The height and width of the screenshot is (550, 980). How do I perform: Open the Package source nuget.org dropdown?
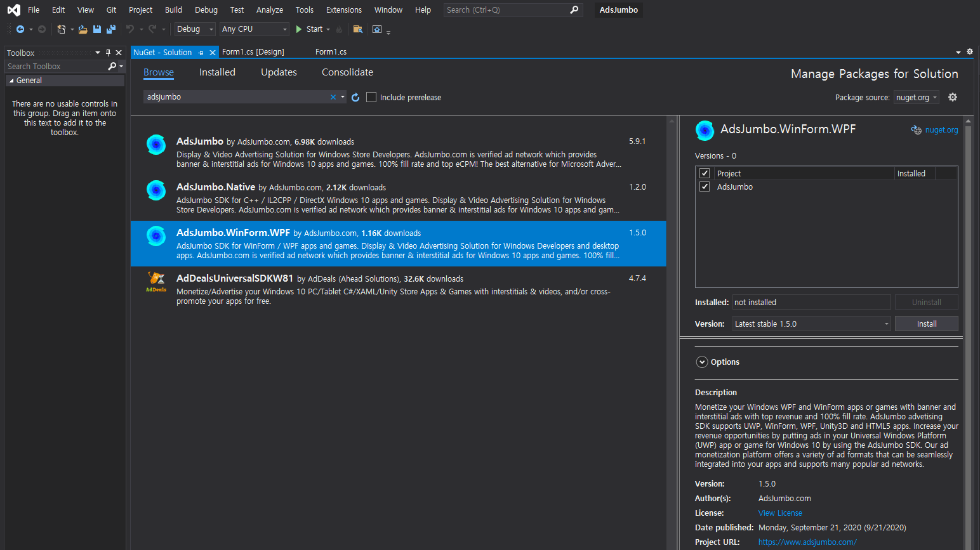point(916,97)
